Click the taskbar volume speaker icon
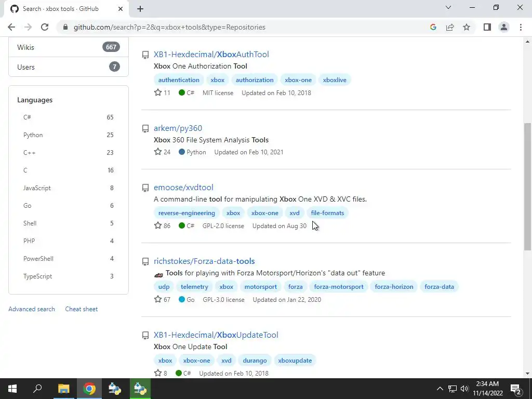The image size is (532, 399). pos(464,389)
